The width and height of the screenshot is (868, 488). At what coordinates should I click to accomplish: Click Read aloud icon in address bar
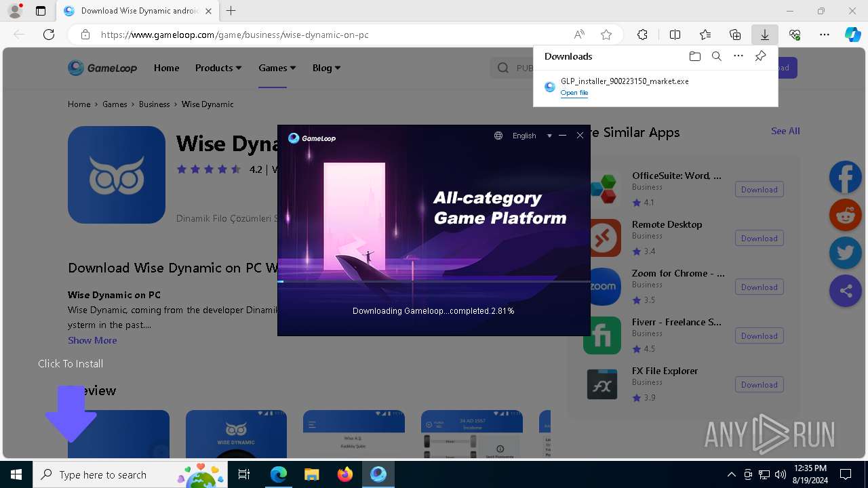click(579, 35)
